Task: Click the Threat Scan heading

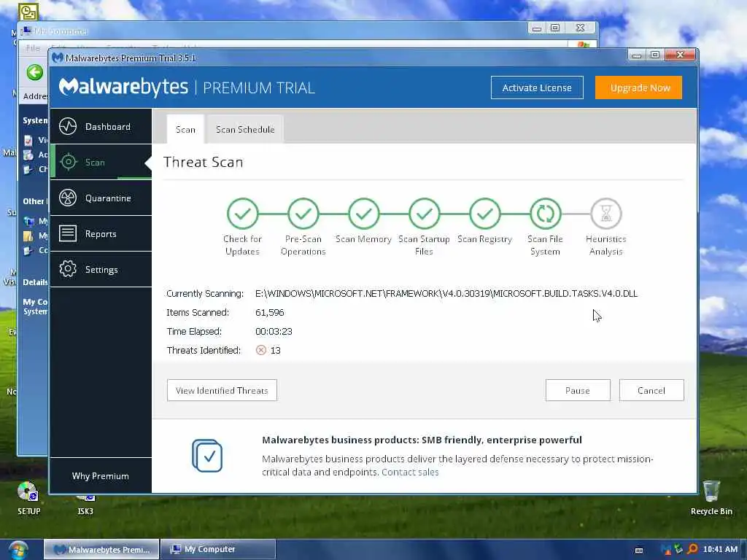Action: tap(204, 163)
